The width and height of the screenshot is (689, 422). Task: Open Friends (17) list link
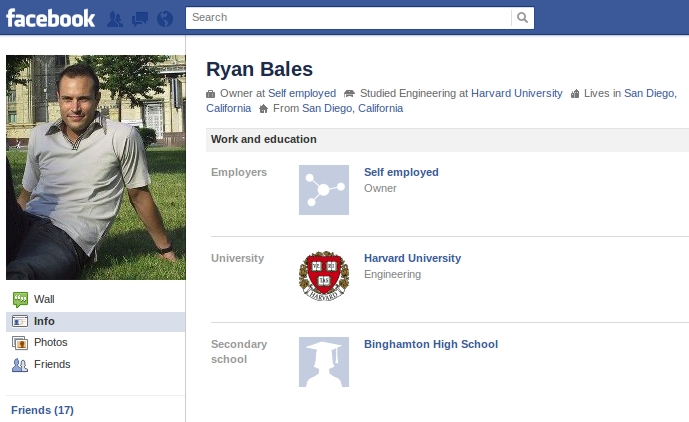pyautogui.click(x=42, y=410)
